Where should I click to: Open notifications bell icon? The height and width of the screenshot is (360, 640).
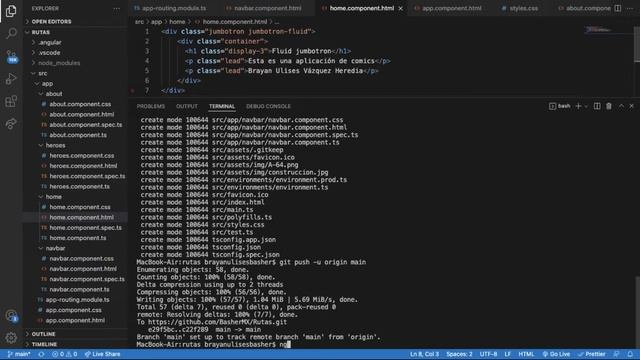click(630, 354)
